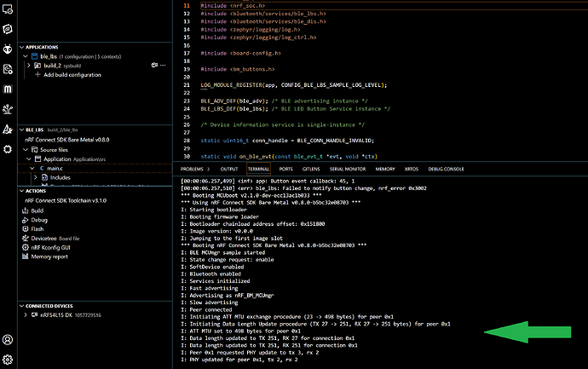Collapse the Source files node chevron

[x=26, y=150]
